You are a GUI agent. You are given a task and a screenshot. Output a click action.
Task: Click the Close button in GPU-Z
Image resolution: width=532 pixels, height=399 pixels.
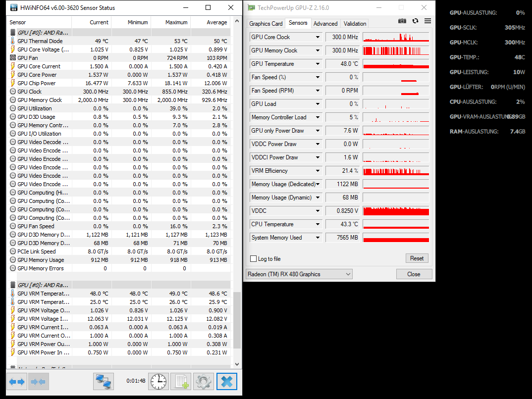click(x=414, y=274)
